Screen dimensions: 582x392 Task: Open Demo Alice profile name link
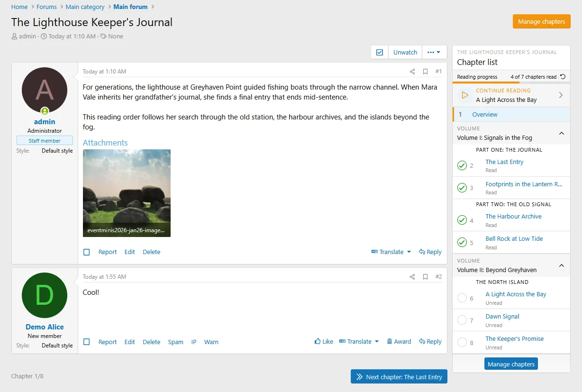pyautogui.click(x=45, y=327)
